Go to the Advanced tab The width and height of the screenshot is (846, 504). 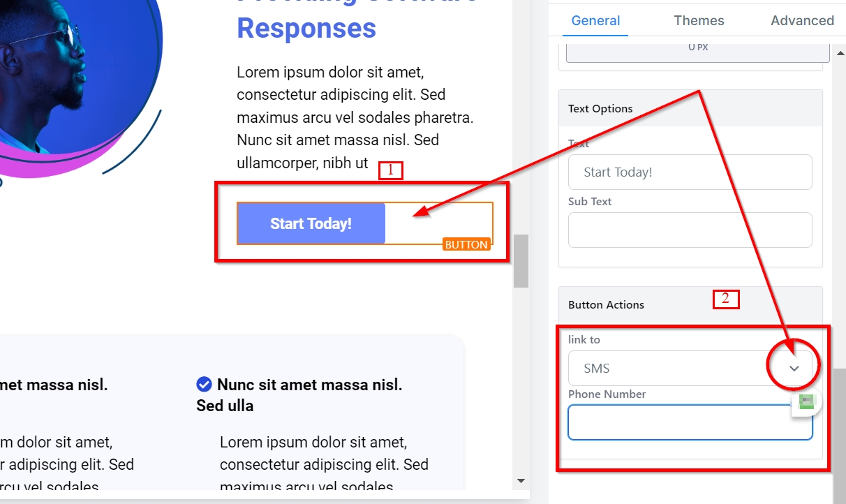[x=802, y=21]
